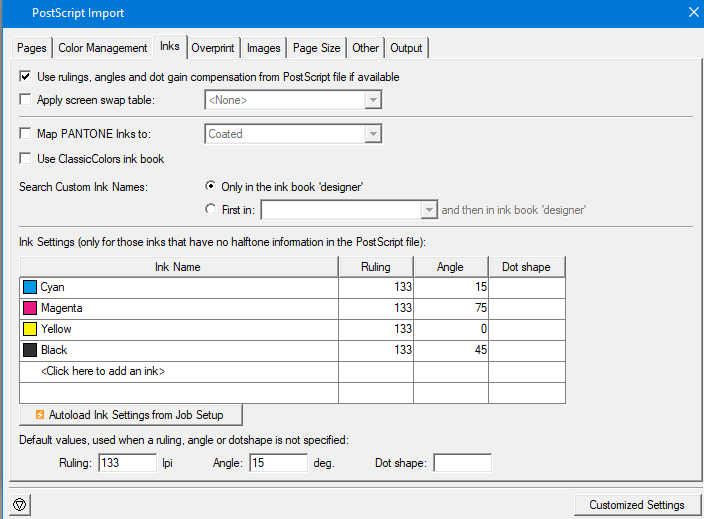Image resolution: width=704 pixels, height=519 pixels.
Task: Enable Map PANTONE Inks to checkbox
Action: click(25, 133)
